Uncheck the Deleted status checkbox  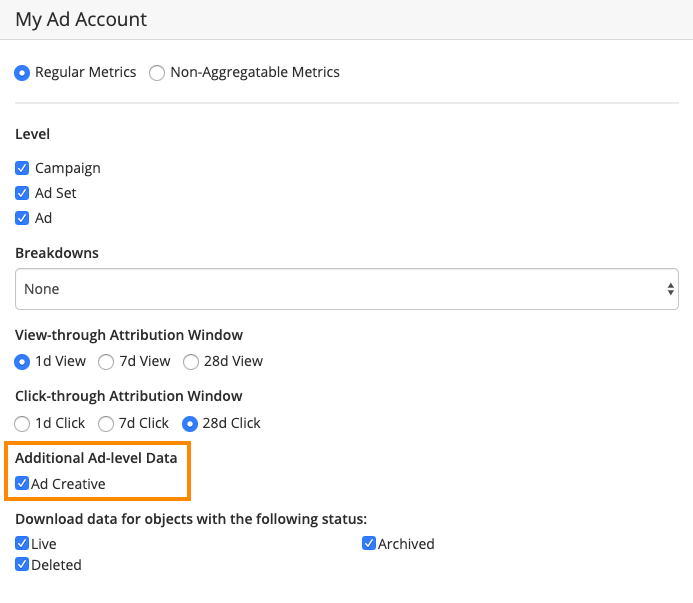click(22, 564)
